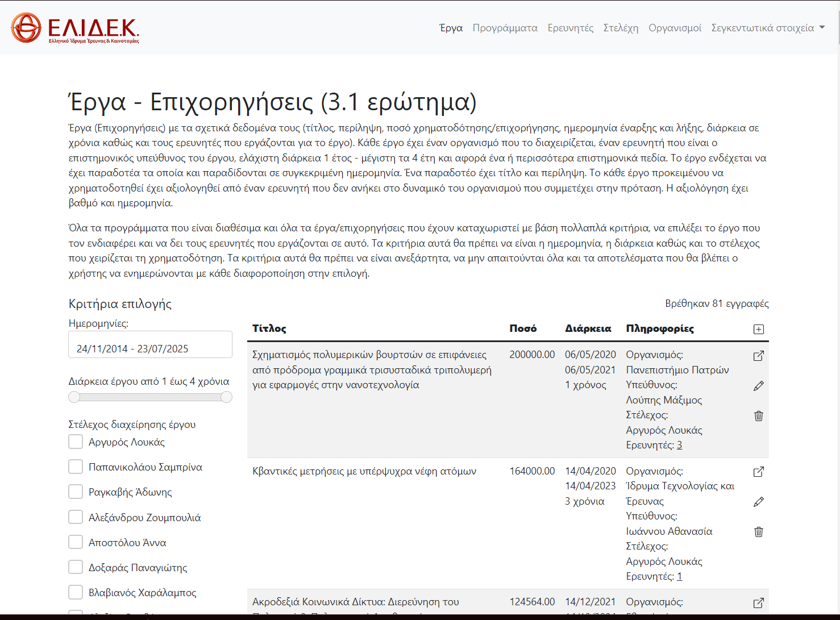This screenshot has width=840, height=620.
Task: Open details of the Ακροδεξιά Κοινωνικά Δίκτυα project
Action: pos(758,603)
